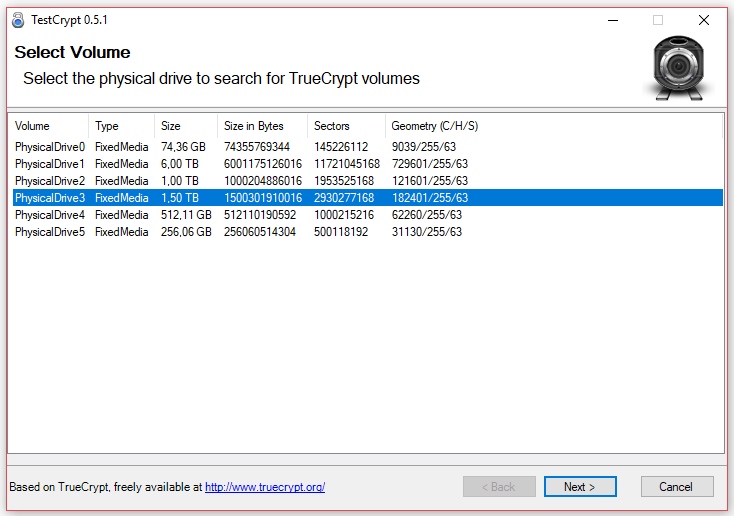Click geometry value 9039/255/63
734x516 pixels.
424,147
